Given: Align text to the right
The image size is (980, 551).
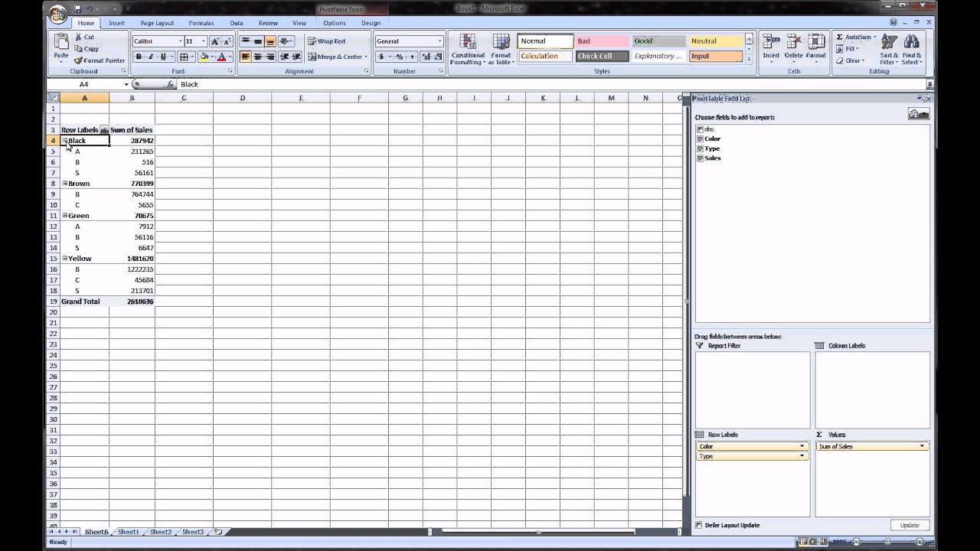Looking at the screenshot, I should tap(269, 57).
